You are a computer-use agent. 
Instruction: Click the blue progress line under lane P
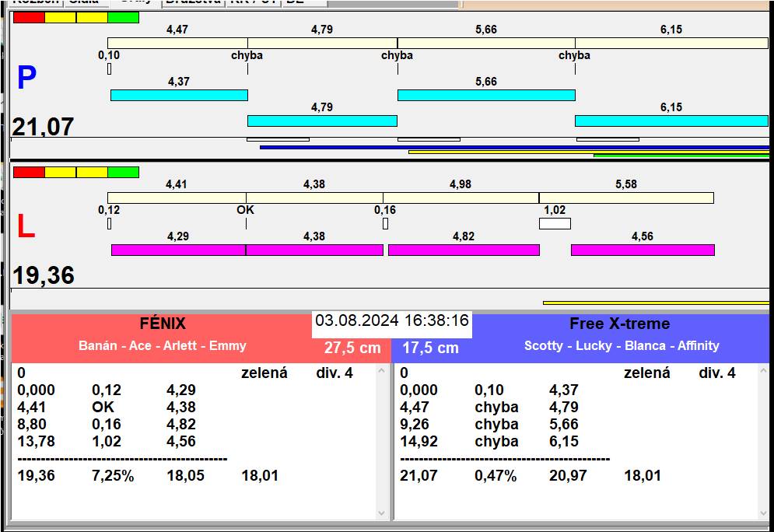(x=514, y=147)
